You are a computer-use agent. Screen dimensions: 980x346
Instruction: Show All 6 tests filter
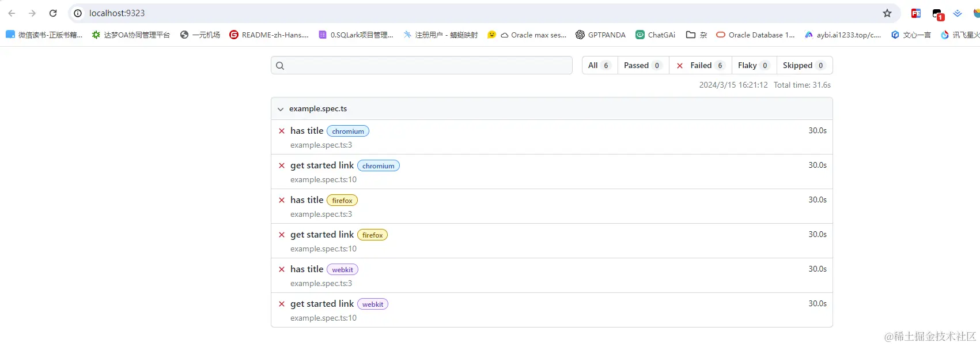[600, 65]
